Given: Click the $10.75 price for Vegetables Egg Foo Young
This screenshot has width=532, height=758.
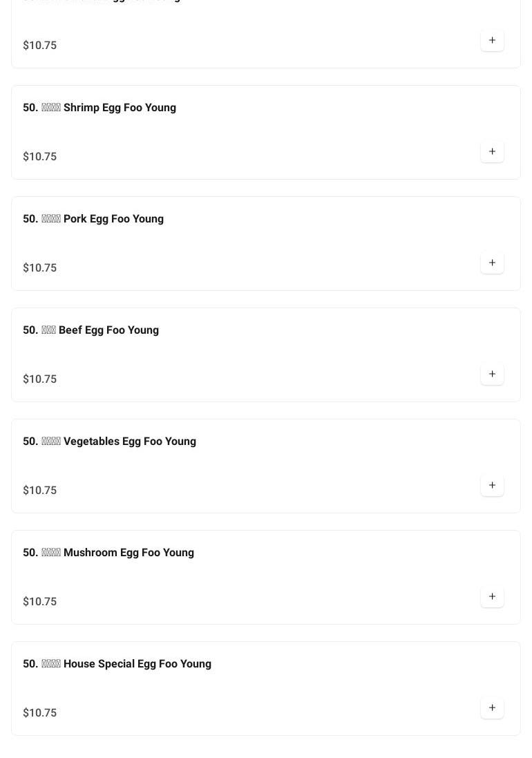Looking at the screenshot, I should coord(40,491).
